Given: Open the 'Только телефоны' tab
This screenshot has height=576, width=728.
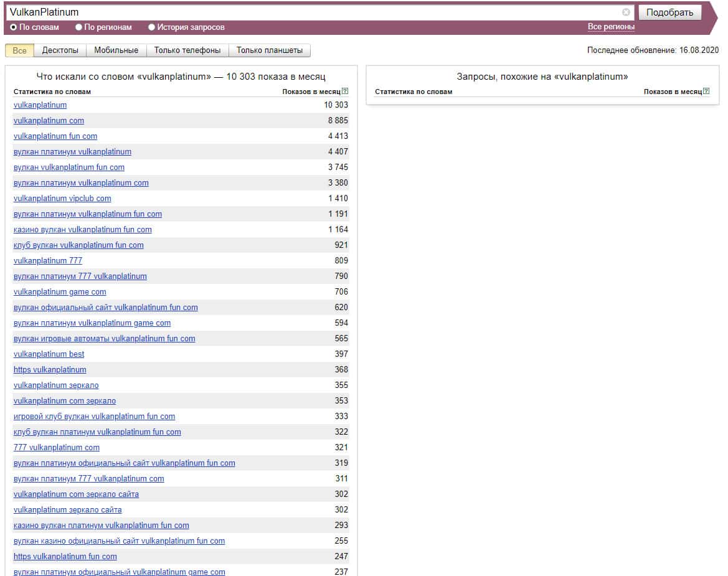Looking at the screenshot, I should click(x=187, y=50).
